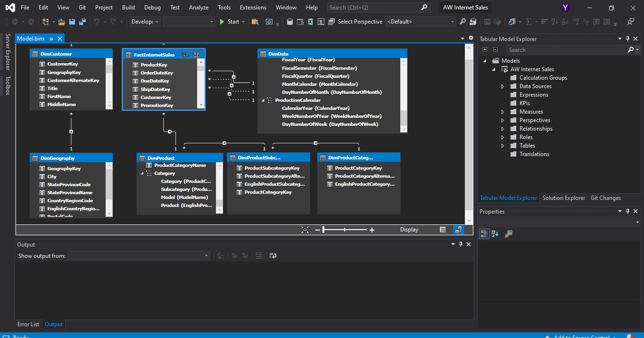Click the Analyze in Excel icon

click(x=311, y=22)
